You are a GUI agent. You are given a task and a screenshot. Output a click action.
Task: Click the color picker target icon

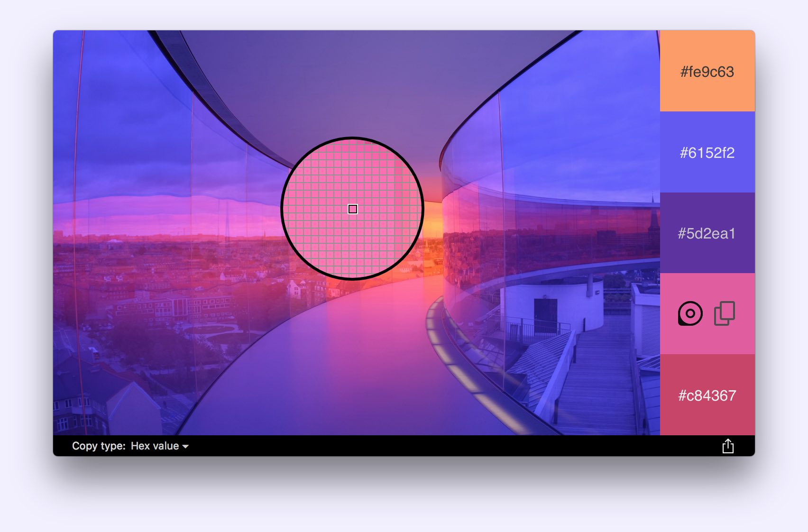[690, 313]
